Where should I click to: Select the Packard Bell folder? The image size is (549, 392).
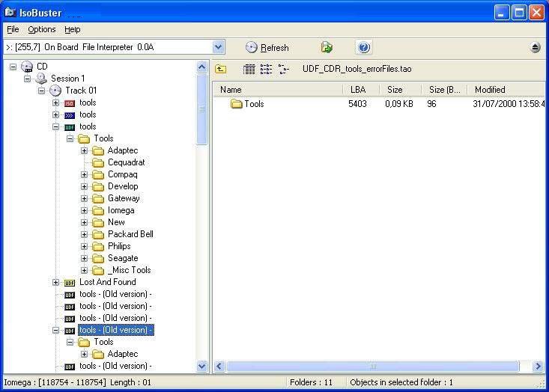[x=130, y=234]
